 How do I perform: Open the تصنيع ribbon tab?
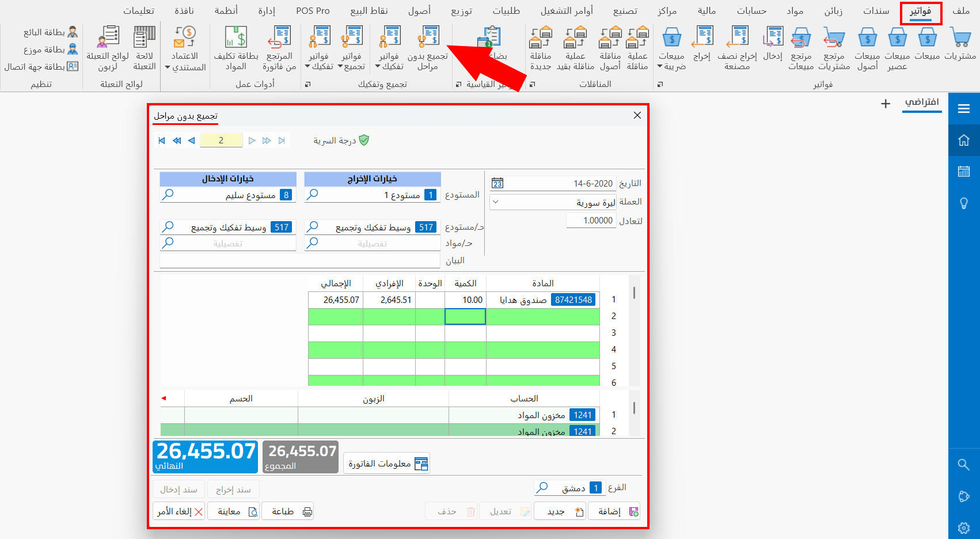pyautogui.click(x=625, y=11)
